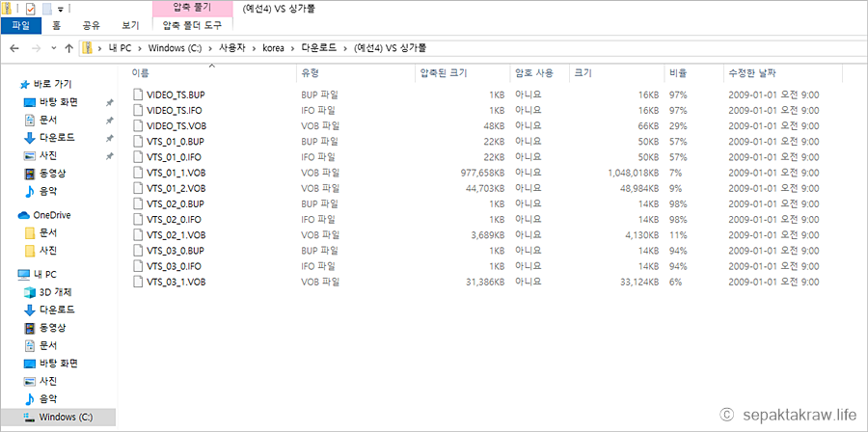Open the quick access toolbar customize dropdown
The width and height of the screenshot is (868, 432).
point(61,9)
